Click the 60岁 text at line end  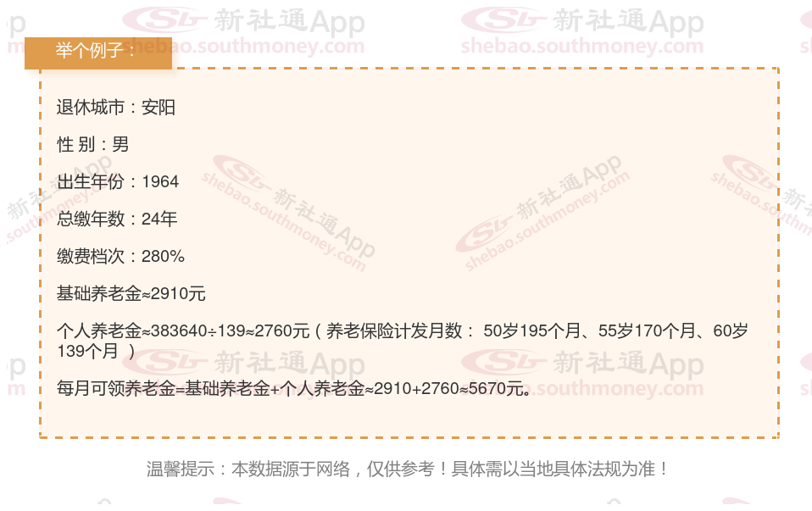(730, 330)
